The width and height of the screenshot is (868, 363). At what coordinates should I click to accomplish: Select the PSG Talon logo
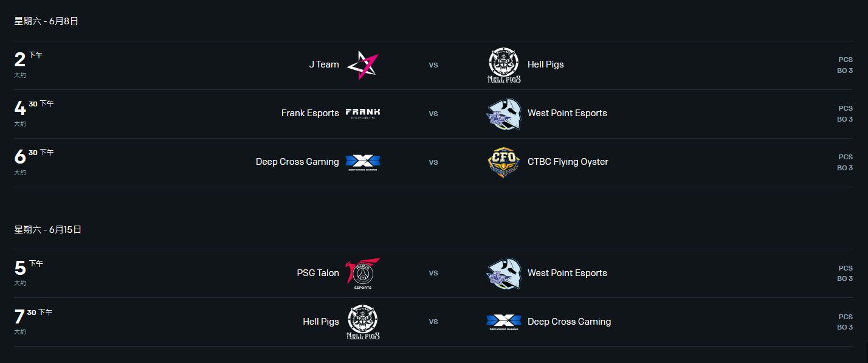tap(363, 274)
